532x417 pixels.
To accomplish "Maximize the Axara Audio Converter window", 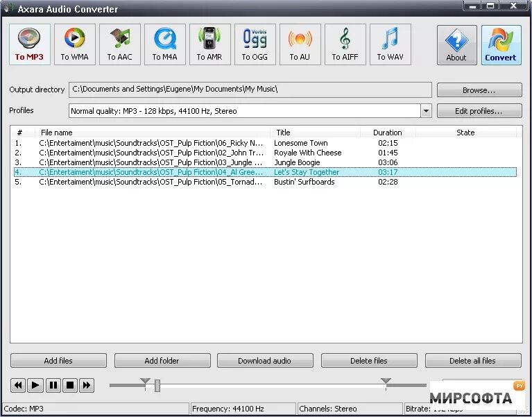I will (x=490, y=6).
